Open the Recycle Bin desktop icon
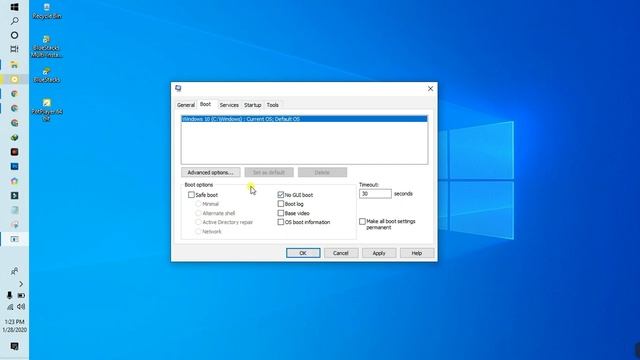Viewport: 640px width, 360px height. coord(47,11)
